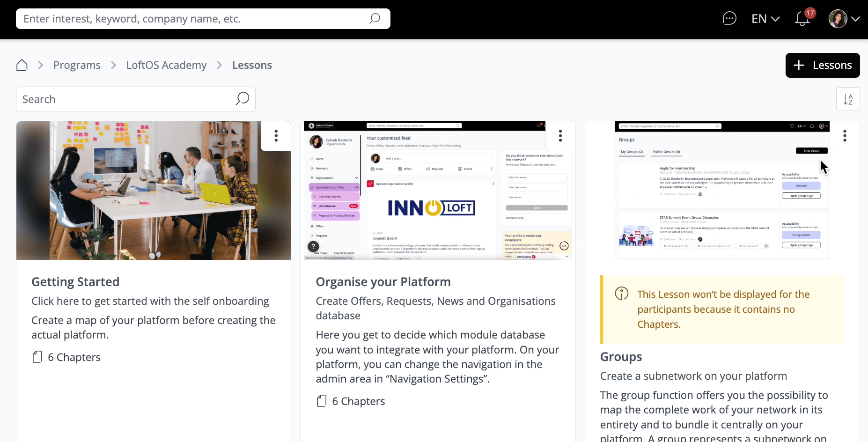Click the home icon in breadcrumb
The image size is (868, 442).
point(22,65)
